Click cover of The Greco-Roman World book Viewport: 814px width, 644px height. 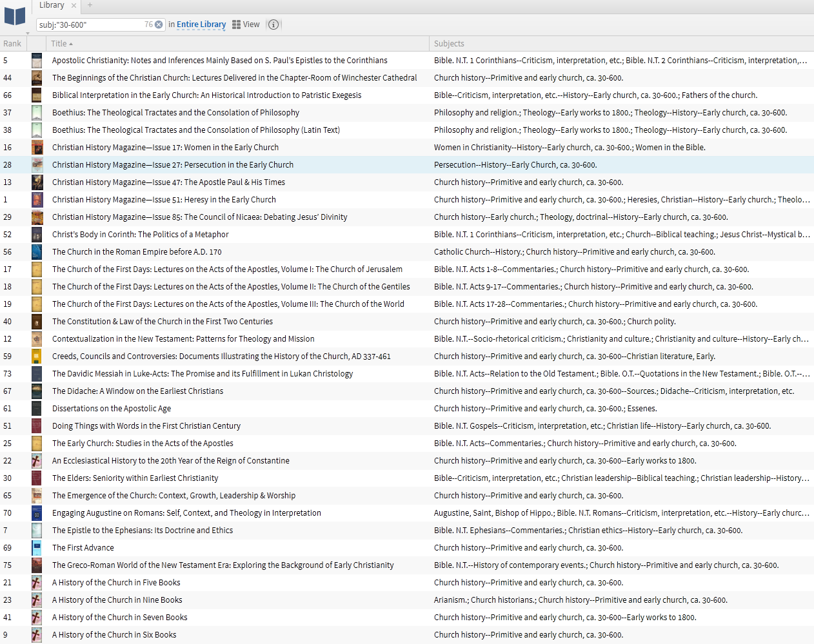37,565
